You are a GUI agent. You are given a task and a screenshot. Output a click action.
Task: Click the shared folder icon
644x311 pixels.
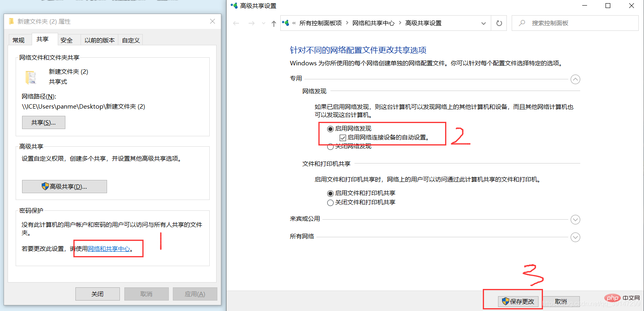click(31, 77)
